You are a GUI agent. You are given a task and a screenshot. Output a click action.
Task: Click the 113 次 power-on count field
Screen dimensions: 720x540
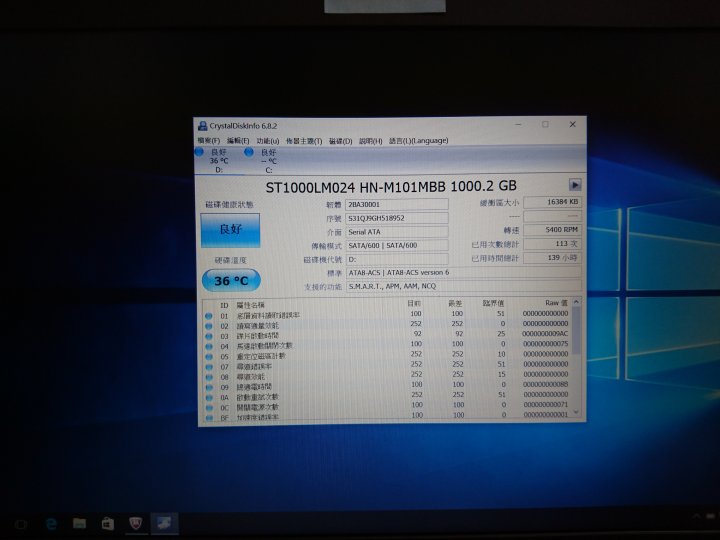(552, 244)
